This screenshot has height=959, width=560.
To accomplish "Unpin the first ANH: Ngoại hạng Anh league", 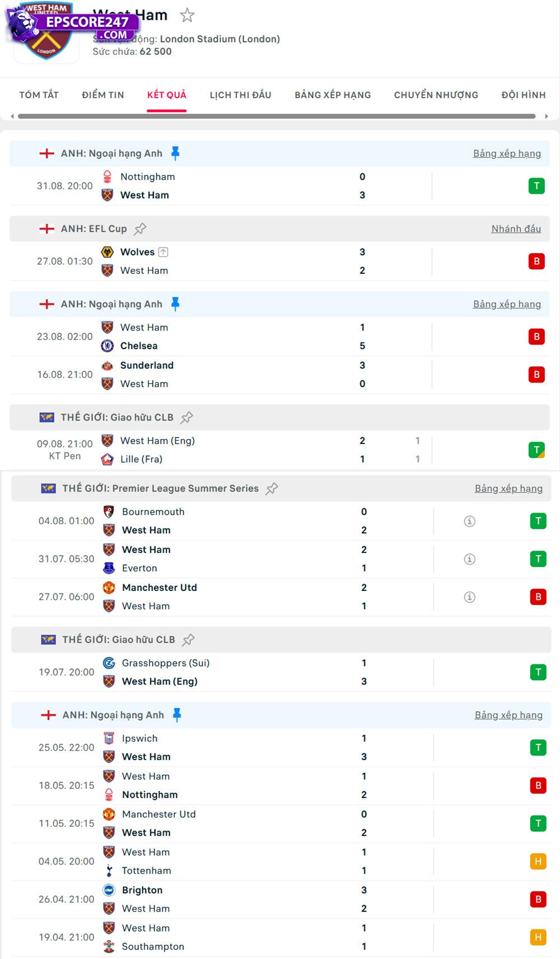I will pos(175,153).
